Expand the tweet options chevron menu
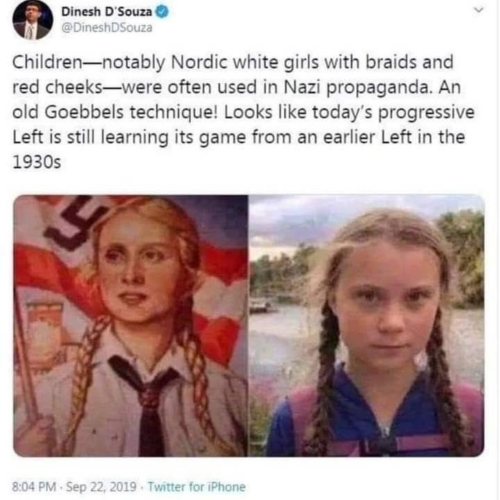Viewport: 500px width, 500px height. click(479, 11)
